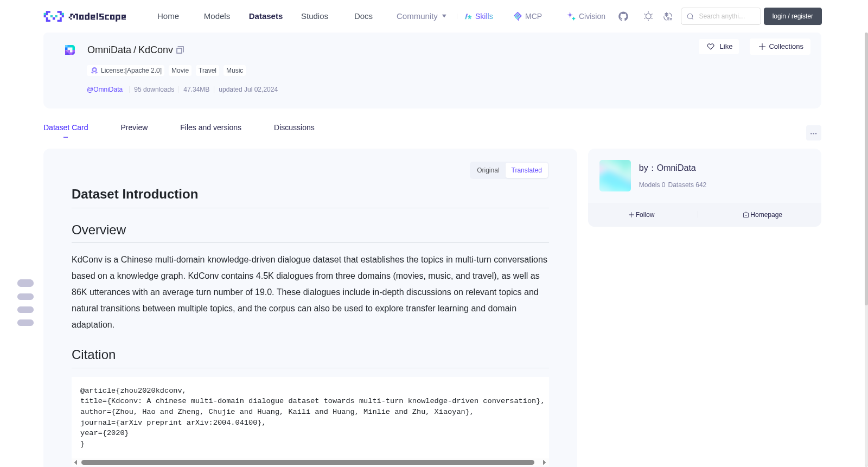
Task: Open the Docs menu
Action: (363, 16)
